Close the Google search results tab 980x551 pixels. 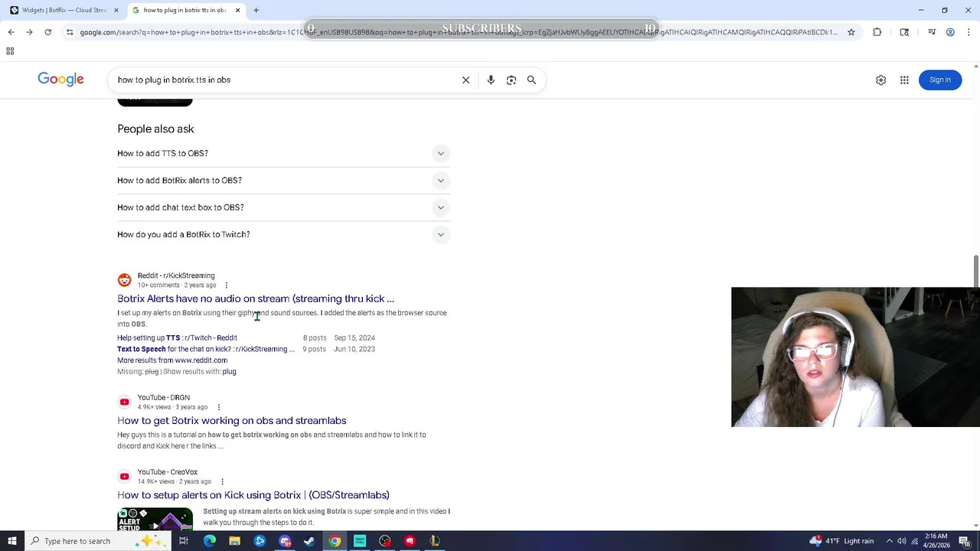[237, 10]
